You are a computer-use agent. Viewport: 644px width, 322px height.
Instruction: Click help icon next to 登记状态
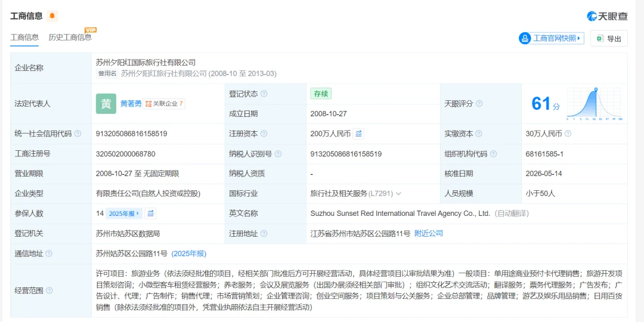264,94
